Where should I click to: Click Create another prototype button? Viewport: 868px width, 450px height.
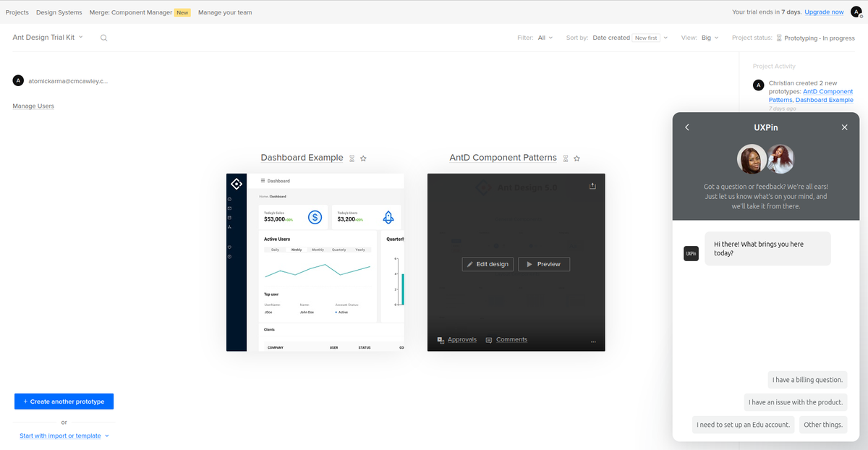[x=64, y=402]
